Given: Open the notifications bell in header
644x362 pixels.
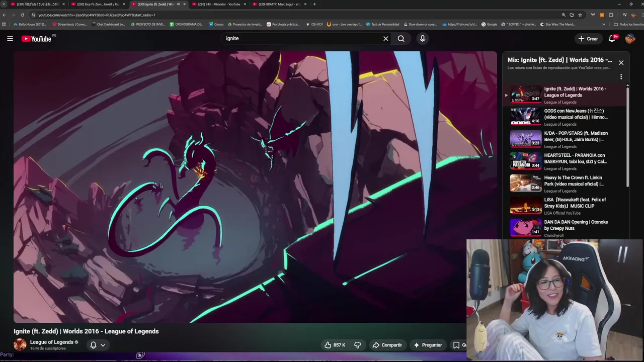Looking at the screenshot, I should point(612,38).
